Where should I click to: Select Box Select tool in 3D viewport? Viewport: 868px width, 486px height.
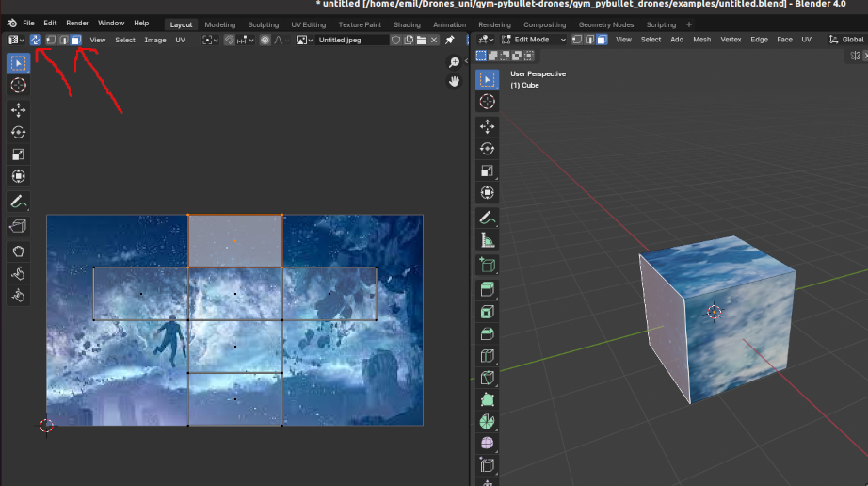[487, 80]
